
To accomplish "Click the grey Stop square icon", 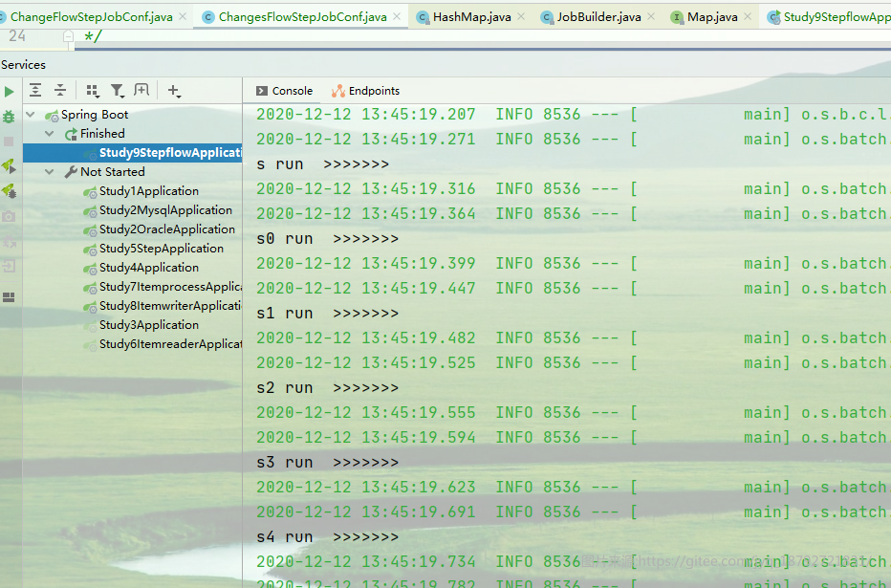I will pyautogui.click(x=9, y=142).
